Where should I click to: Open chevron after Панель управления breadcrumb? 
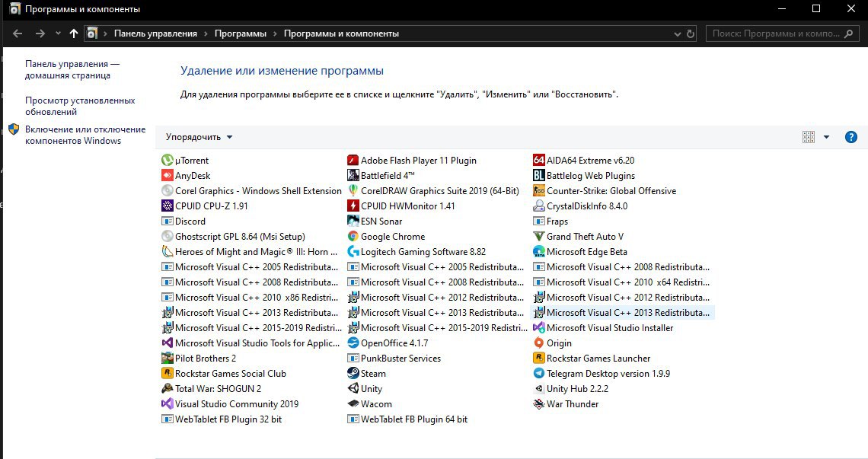(x=206, y=33)
